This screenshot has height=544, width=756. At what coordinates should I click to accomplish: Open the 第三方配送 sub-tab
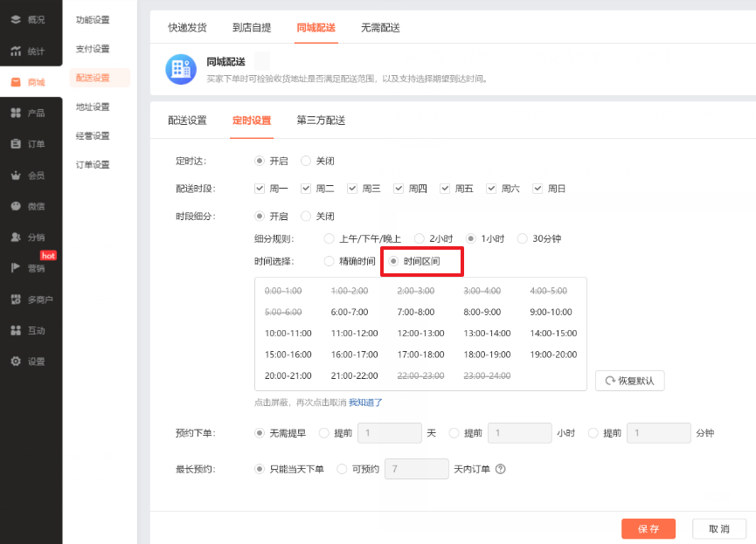tap(321, 121)
